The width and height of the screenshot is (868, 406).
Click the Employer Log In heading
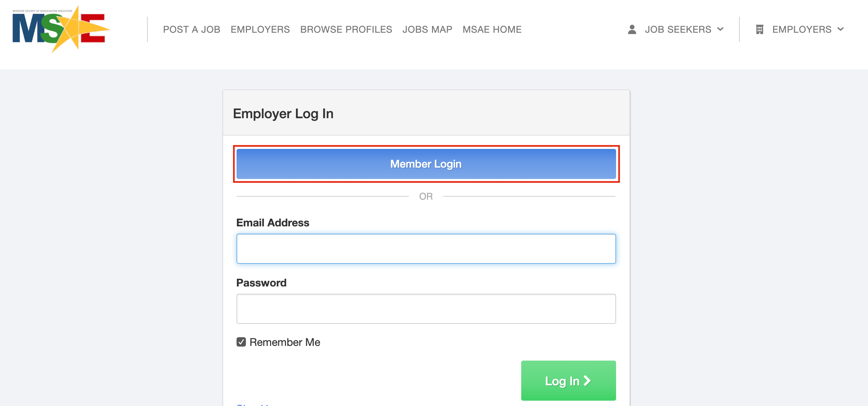point(283,114)
